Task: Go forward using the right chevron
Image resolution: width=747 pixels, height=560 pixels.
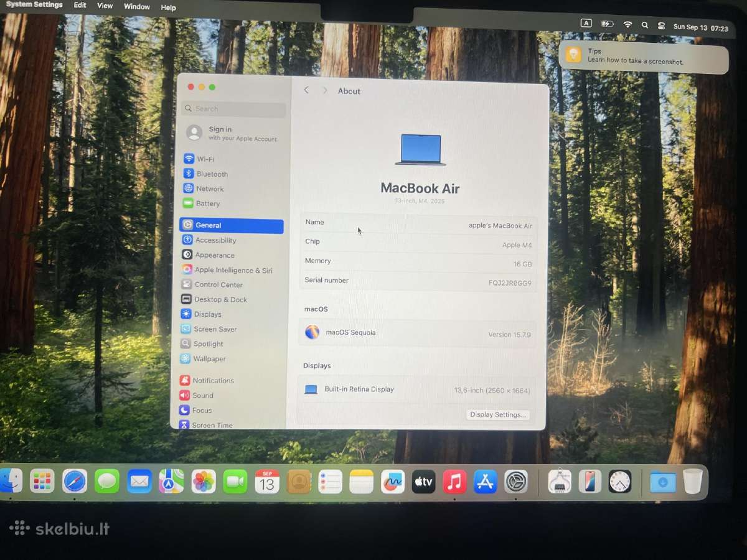Action: click(x=324, y=90)
